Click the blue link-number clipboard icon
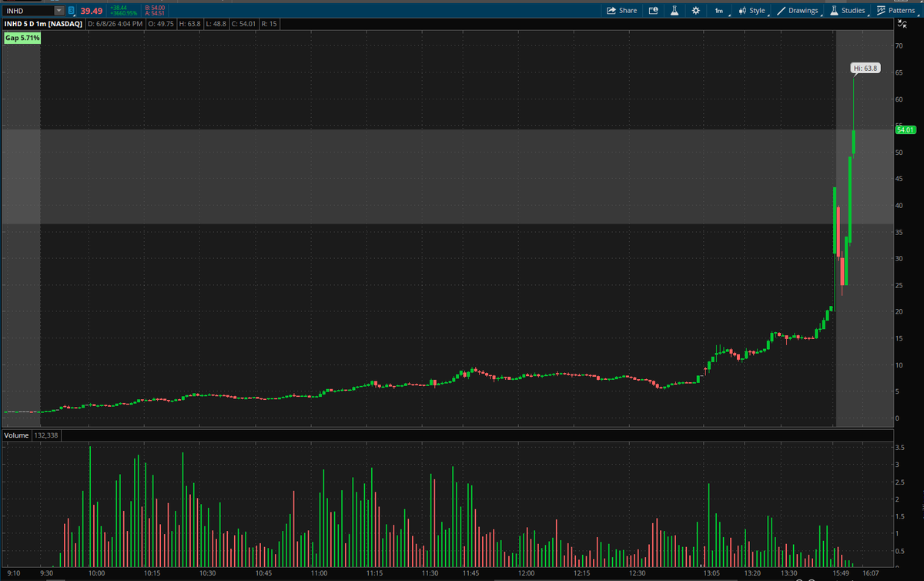The width and height of the screenshot is (924, 581). pyautogui.click(x=72, y=11)
